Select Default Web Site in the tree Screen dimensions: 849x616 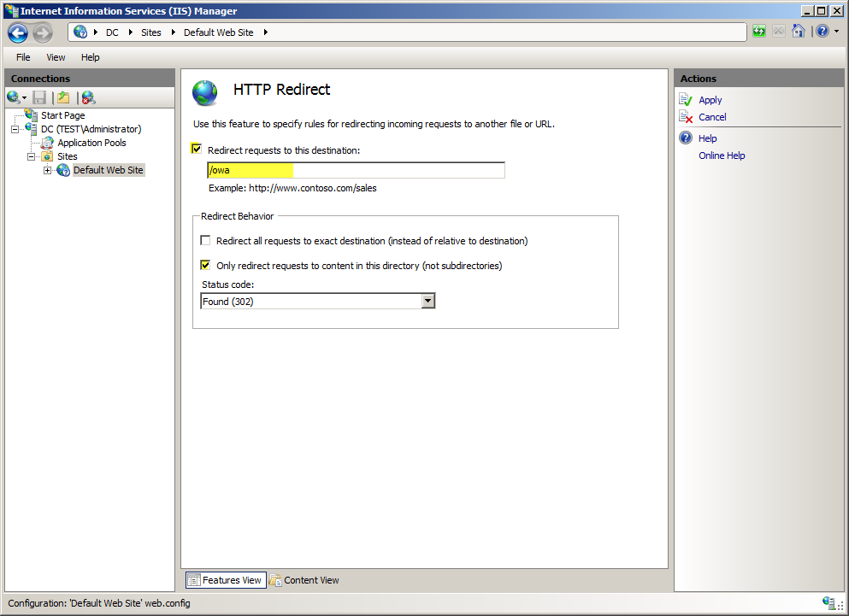click(109, 170)
